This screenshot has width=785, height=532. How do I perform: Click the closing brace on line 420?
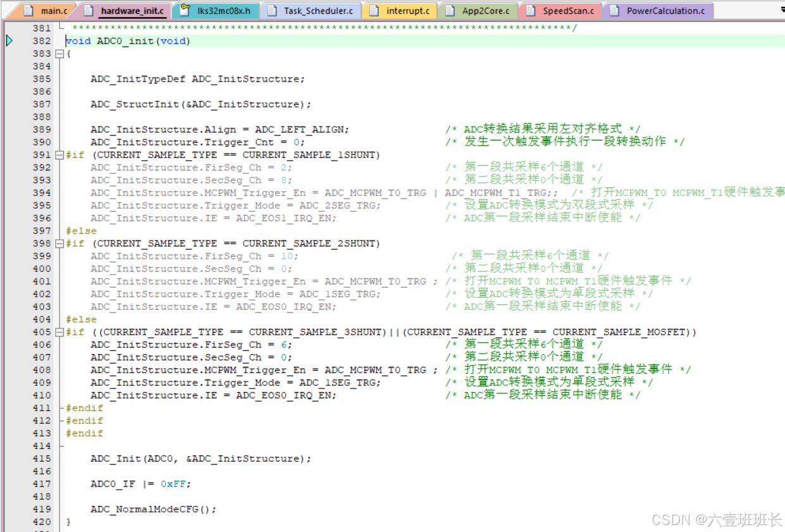tap(68, 522)
